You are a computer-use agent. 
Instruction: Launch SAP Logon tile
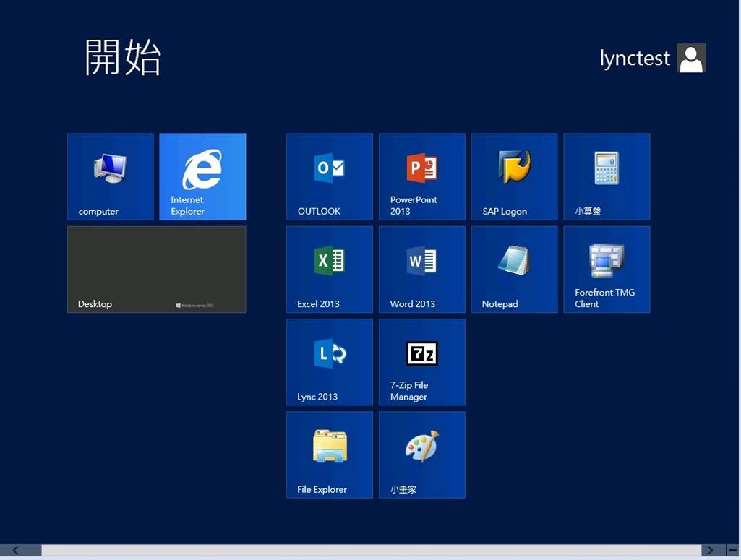[514, 176]
